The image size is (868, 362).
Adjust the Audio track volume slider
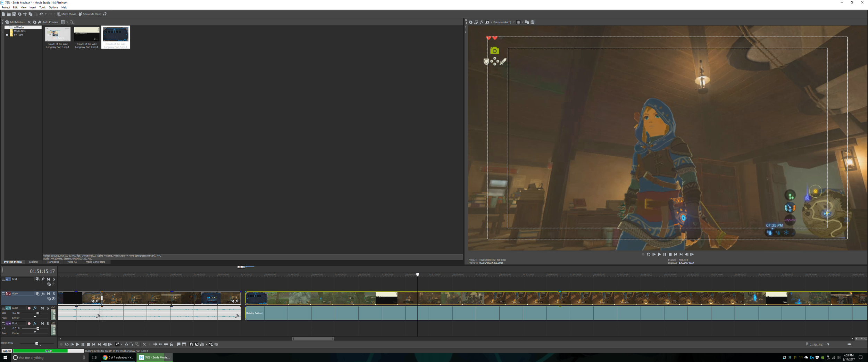[x=38, y=313]
